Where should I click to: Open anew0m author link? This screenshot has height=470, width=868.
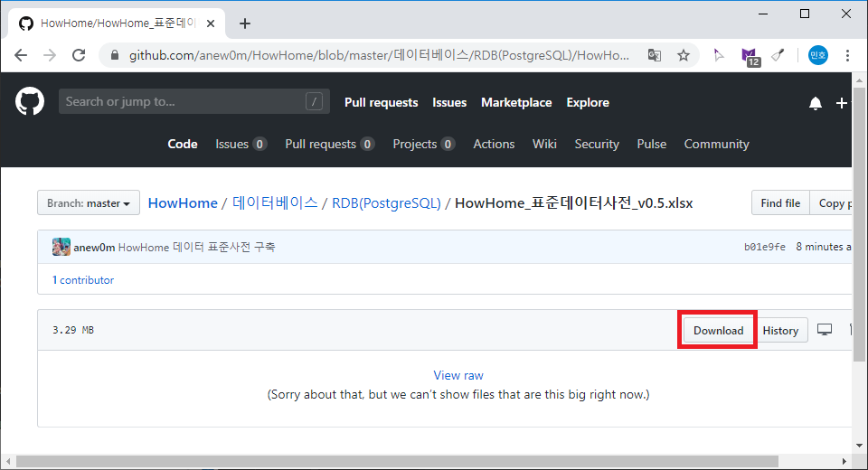(94, 247)
